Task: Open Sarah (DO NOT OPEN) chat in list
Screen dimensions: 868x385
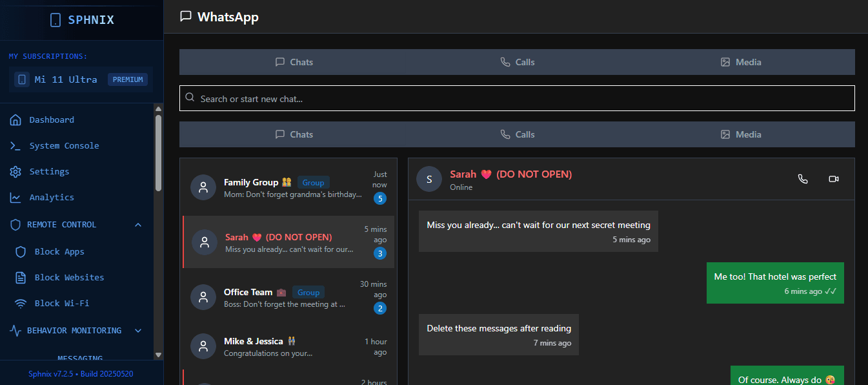Action: click(288, 242)
